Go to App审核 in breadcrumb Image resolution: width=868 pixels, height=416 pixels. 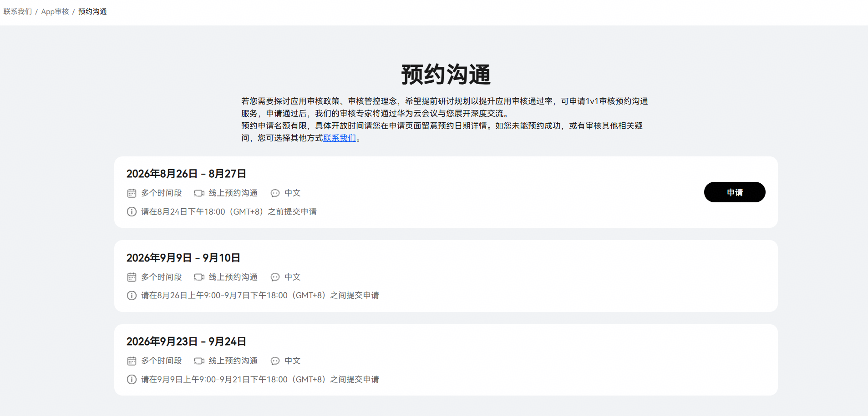(x=55, y=11)
